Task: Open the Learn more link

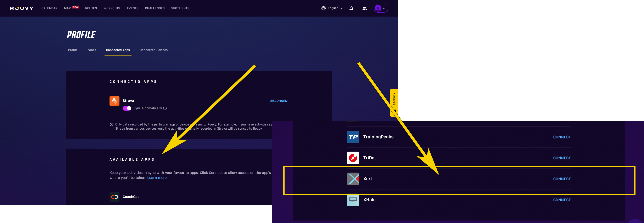Action: click(157, 178)
